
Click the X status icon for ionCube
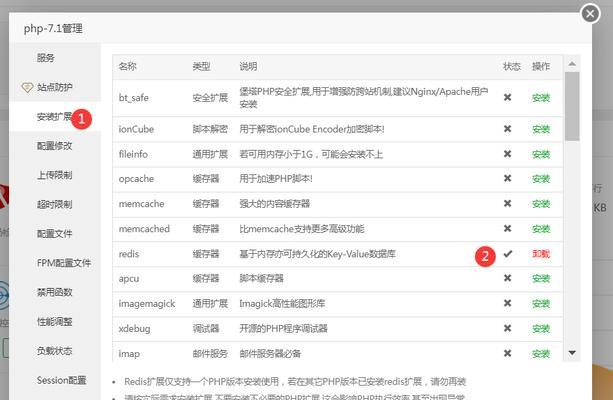coord(507,129)
